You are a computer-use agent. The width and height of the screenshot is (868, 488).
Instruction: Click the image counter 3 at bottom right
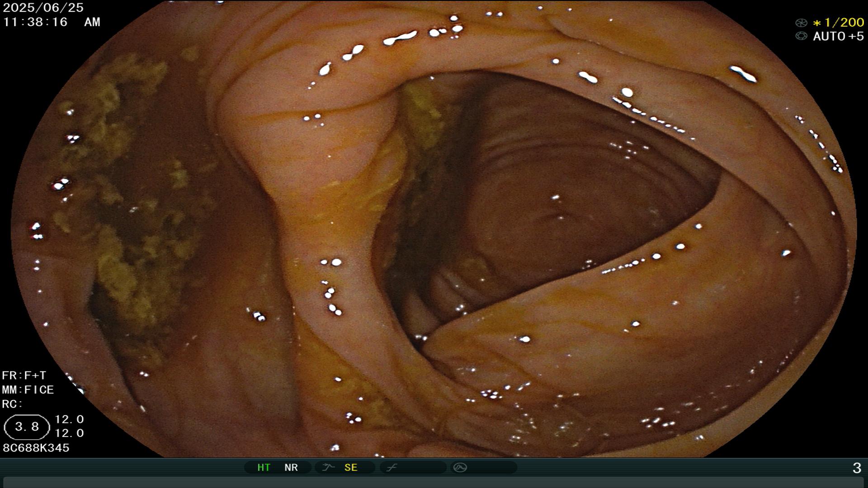(x=857, y=468)
